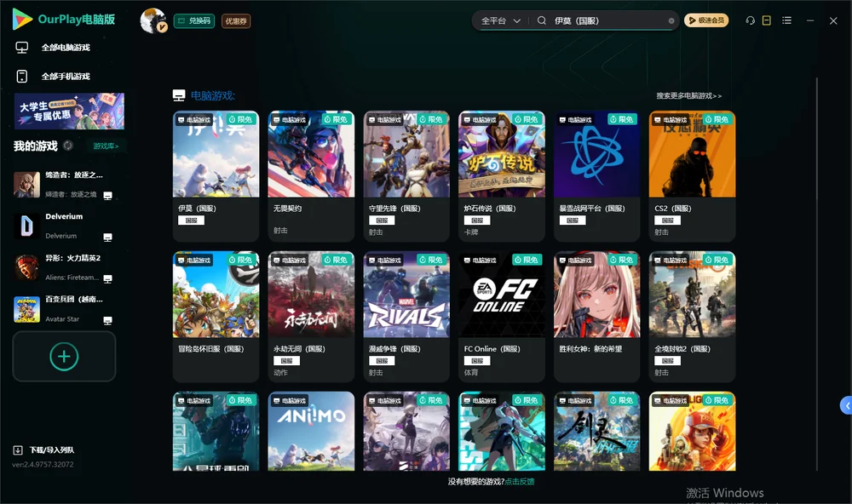Open the 漫威争锋 (国服) Rivals card

click(x=406, y=317)
